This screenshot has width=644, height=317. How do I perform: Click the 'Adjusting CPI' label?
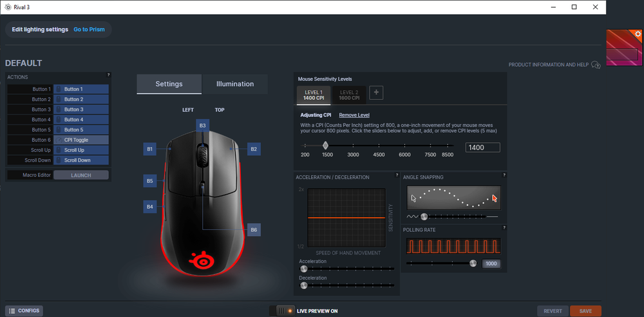click(316, 115)
